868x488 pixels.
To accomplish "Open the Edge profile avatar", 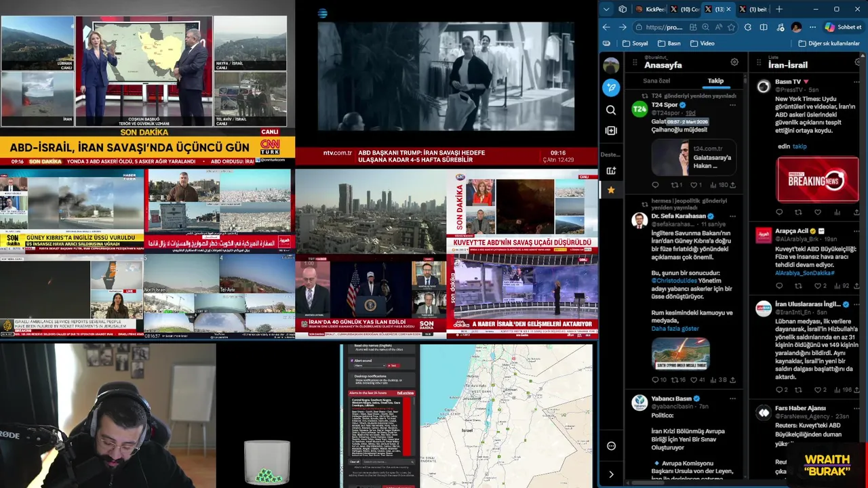I will coord(796,27).
